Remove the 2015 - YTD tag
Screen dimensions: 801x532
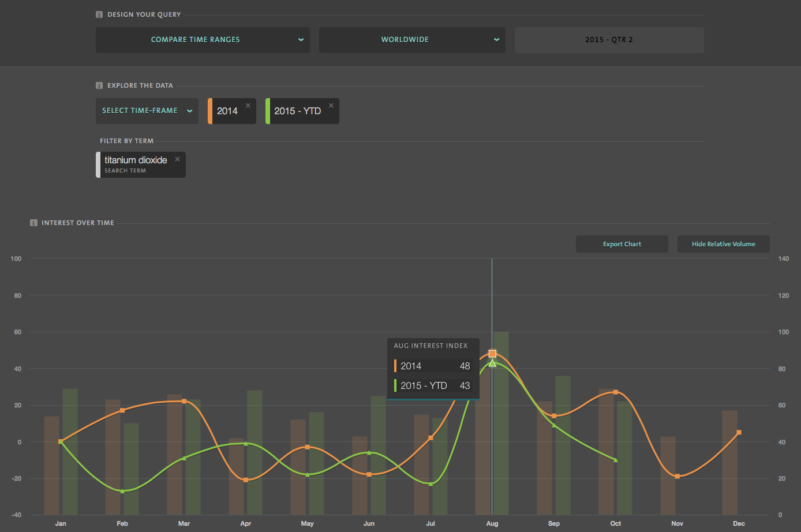(331, 106)
